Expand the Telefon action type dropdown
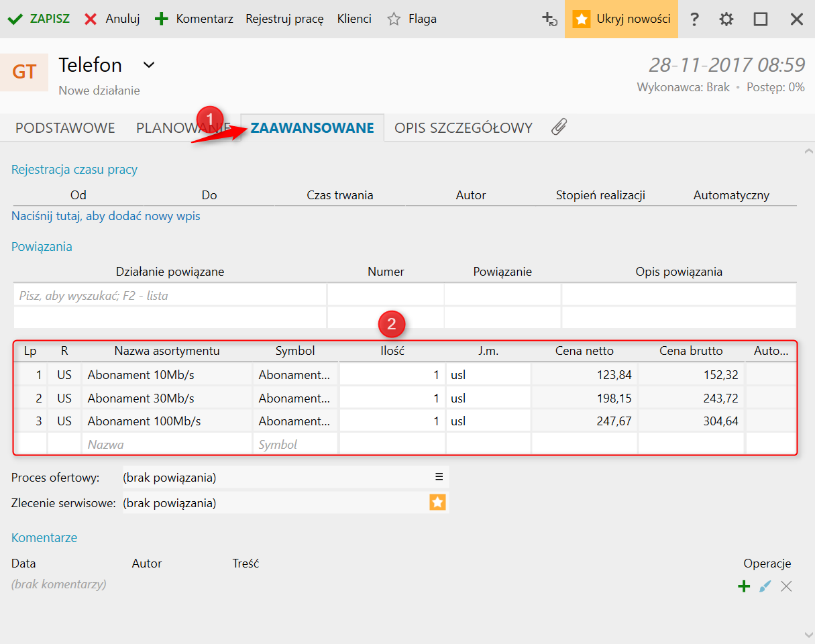815x644 pixels. 149,65
